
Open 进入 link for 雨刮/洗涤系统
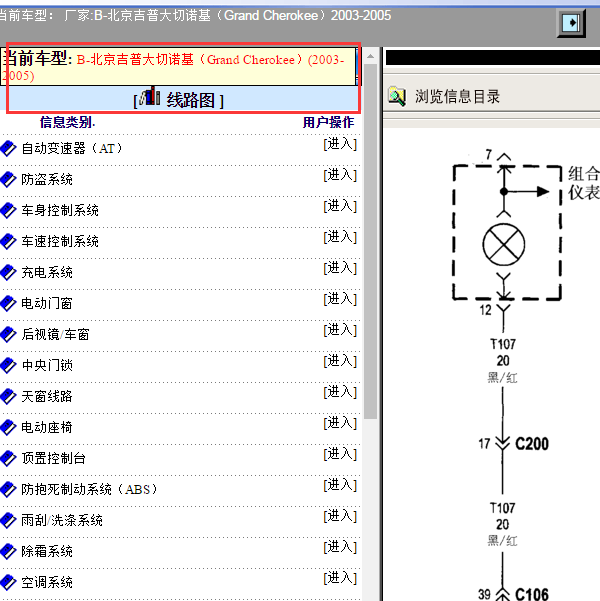click(x=340, y=517)
